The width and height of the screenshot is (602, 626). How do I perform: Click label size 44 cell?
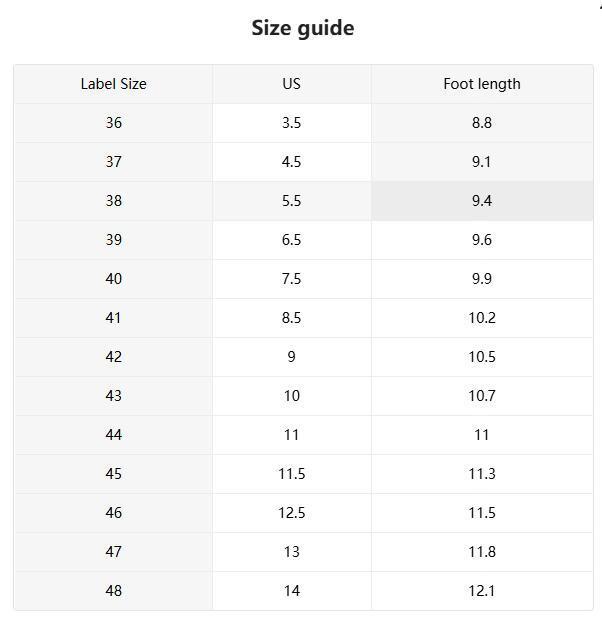pyautogui.click(x=113, y=435)
